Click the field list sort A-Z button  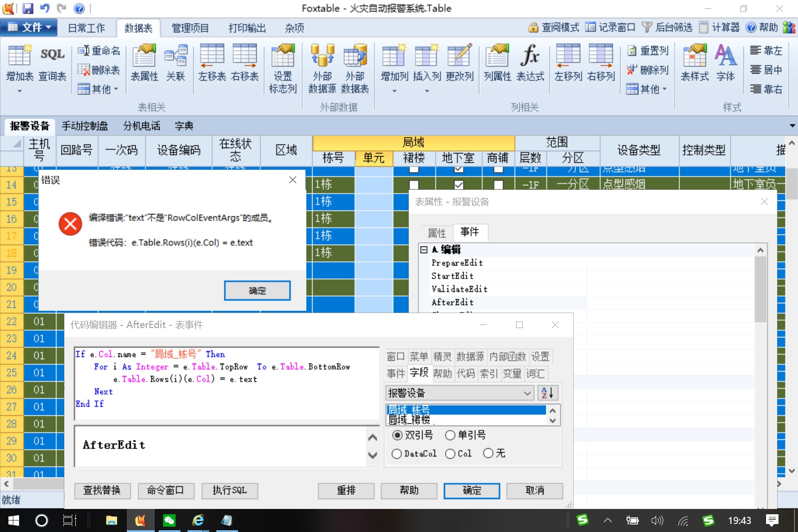548,393
